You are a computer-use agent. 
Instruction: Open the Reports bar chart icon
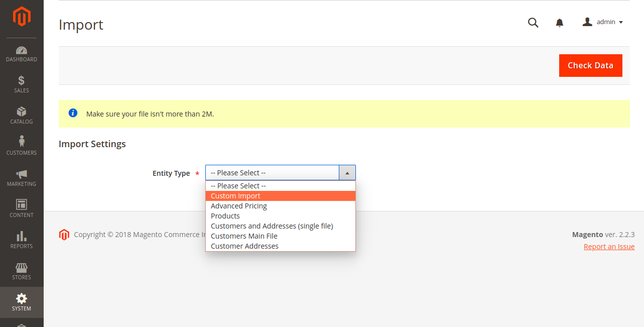[x=22, y=240]
